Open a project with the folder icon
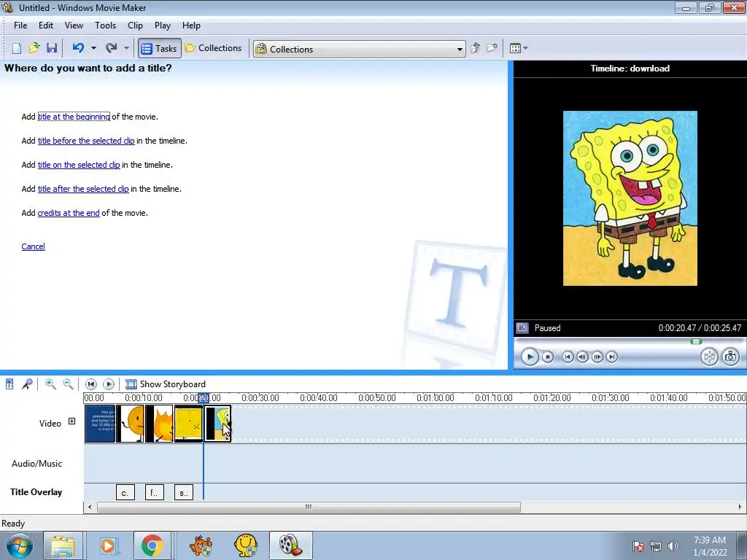Screen dimensions: 747x560 tap(34, 48)
